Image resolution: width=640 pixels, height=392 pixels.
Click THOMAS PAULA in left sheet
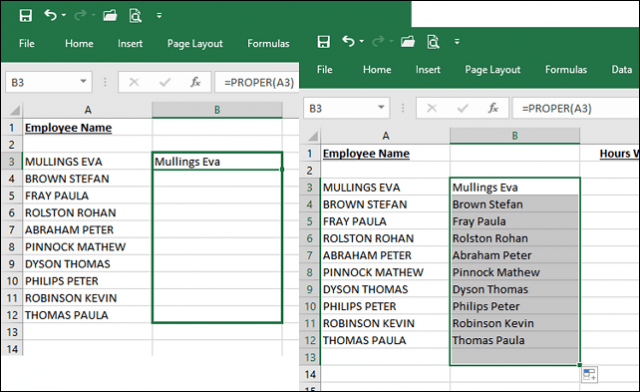(87, 315)
